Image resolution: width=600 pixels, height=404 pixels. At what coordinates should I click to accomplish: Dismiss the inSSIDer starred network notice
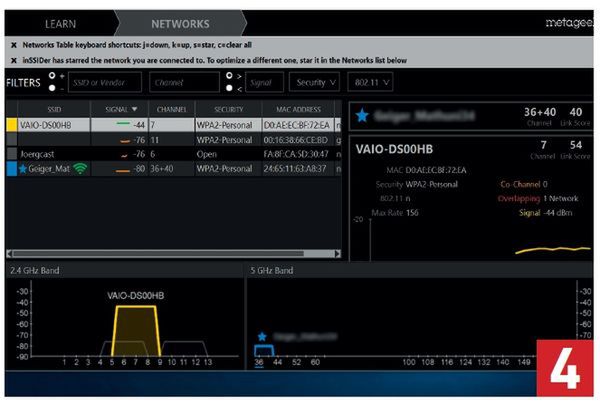pyautogui.click(x=14, y=60)
